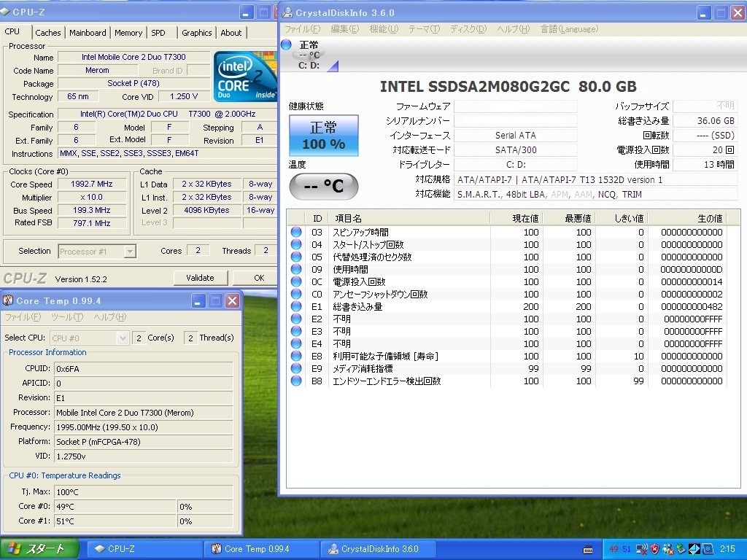Click the Windows Messenger tray icon
Viewport: 747px width, 560px height.
click(x=667, y=549)
